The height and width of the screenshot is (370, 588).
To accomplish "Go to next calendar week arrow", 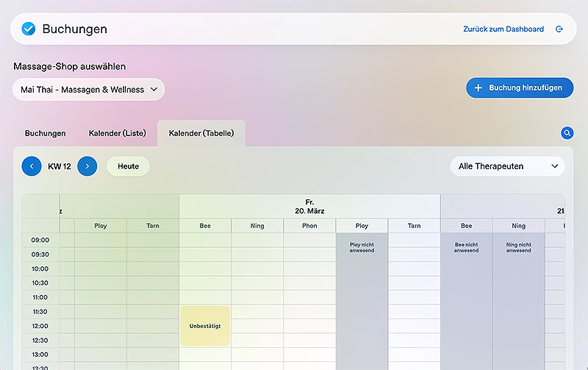I will point(87,166).
